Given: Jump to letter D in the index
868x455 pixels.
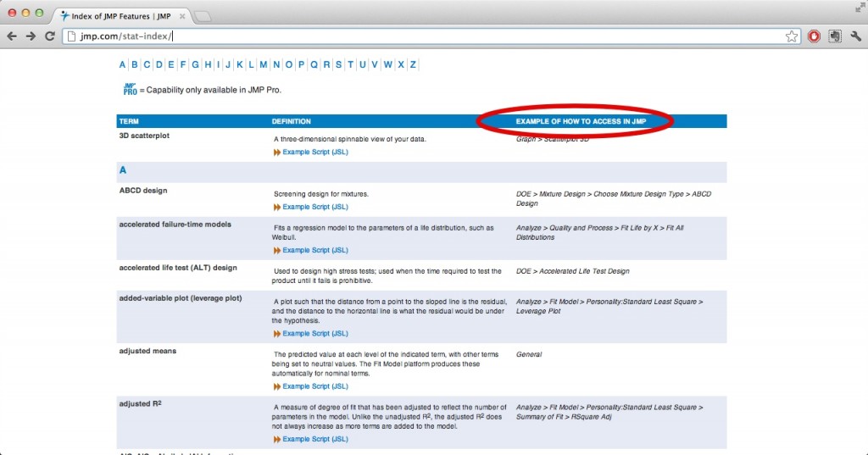Looking at the screenshot, I should (x=159, y=64).
